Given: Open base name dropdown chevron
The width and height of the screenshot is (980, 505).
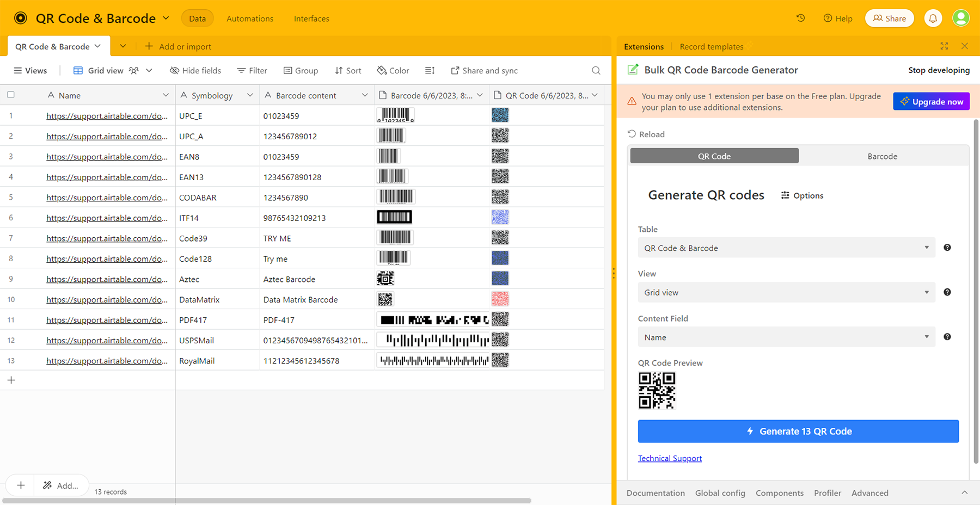Looking at the screenshot, I should tap(166, 18).
